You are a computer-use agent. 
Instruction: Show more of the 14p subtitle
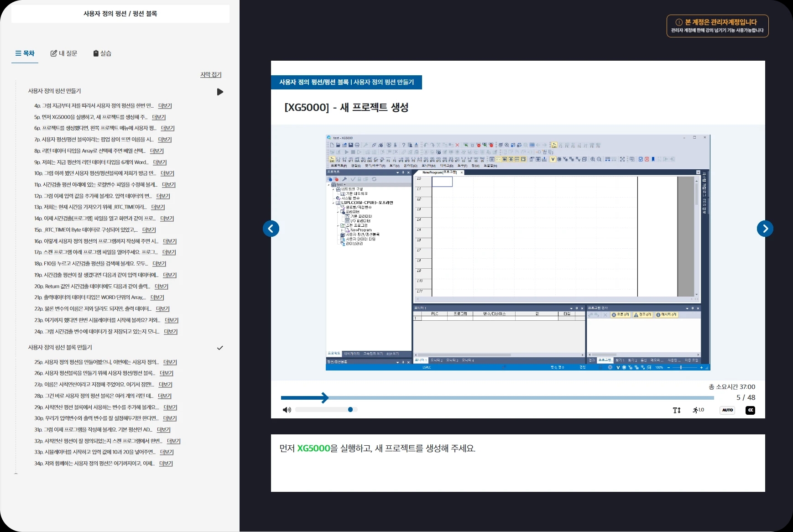click(x=167, y=219)
